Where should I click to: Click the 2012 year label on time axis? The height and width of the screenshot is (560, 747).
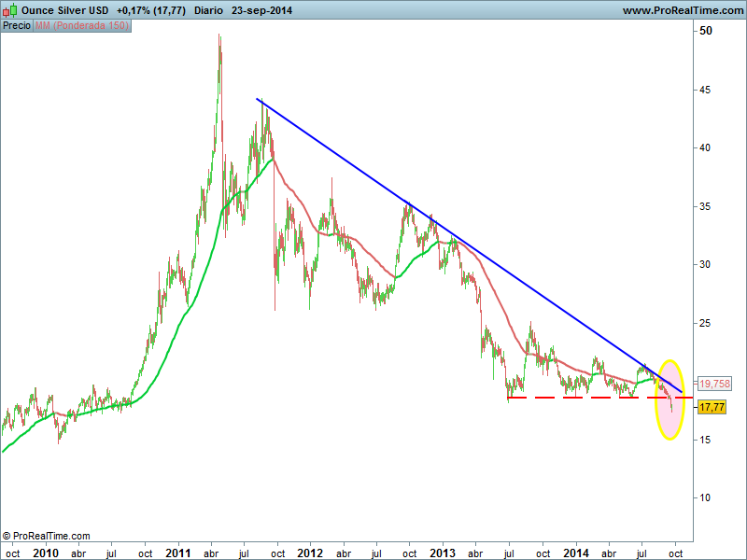[x=310, y=553]
